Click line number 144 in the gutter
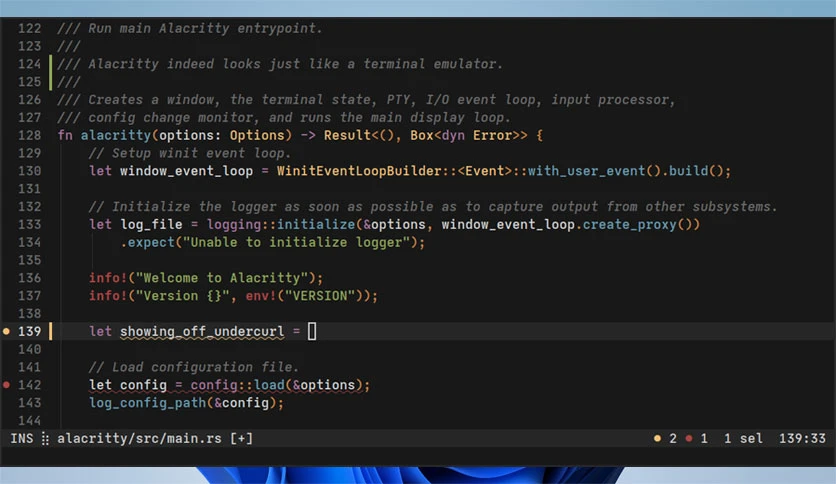The image size is (836, 484). [x=29, y=421]
